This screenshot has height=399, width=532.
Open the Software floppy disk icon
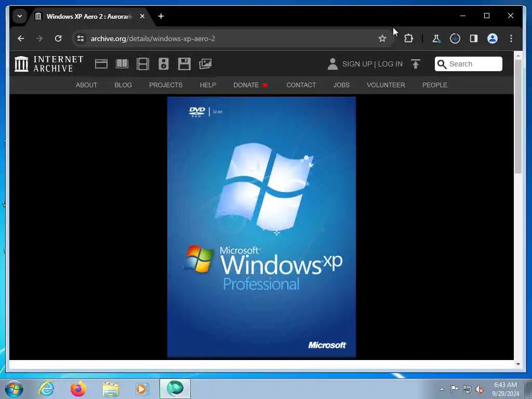tap(184, 64)
